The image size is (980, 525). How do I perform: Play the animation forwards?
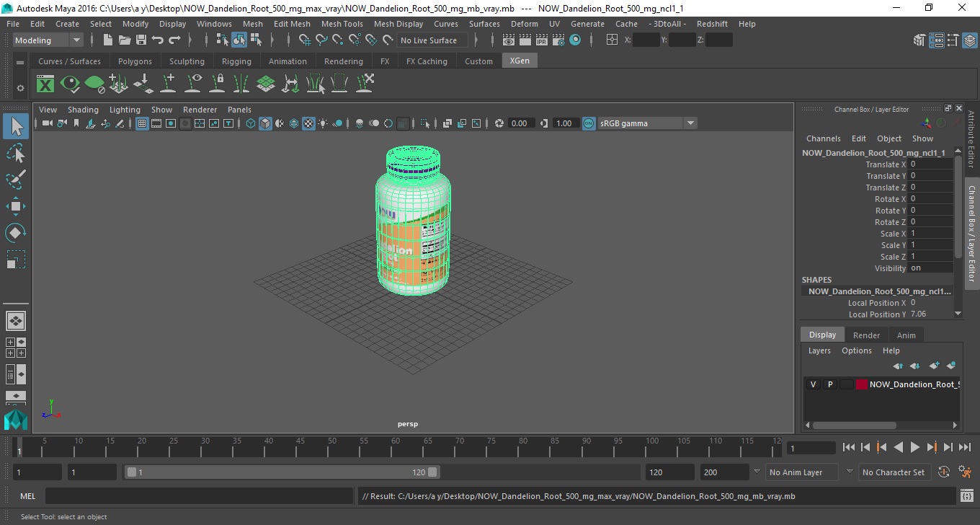pos(914,447)
